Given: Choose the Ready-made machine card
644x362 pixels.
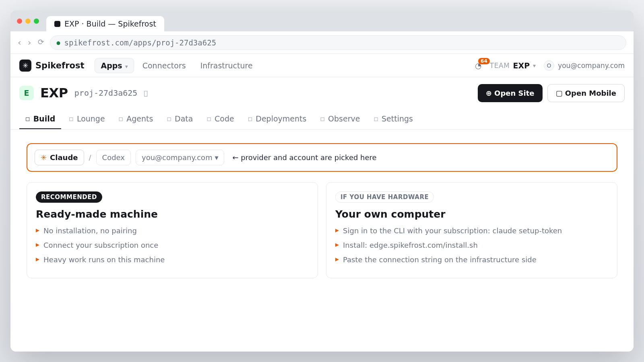Looking at the screenshot, I should pos(172,230).
